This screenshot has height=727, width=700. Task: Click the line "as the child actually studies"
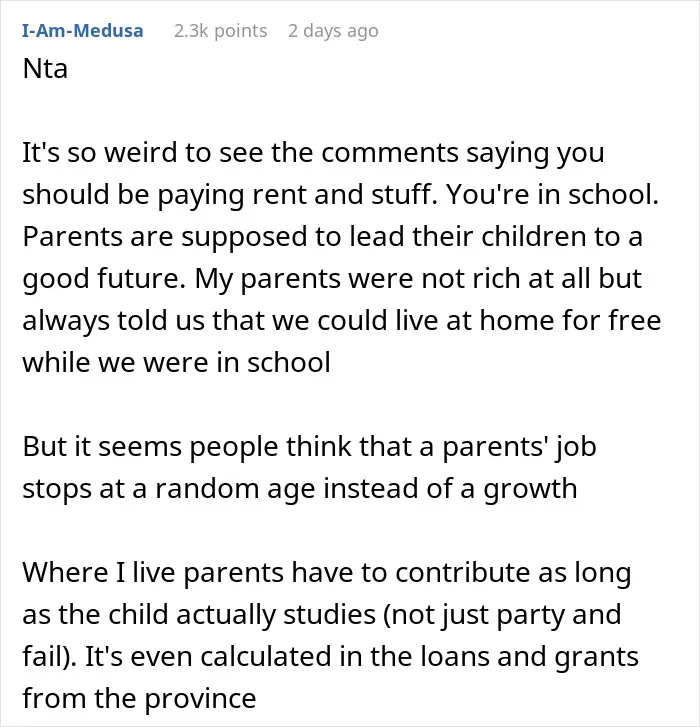322,615
